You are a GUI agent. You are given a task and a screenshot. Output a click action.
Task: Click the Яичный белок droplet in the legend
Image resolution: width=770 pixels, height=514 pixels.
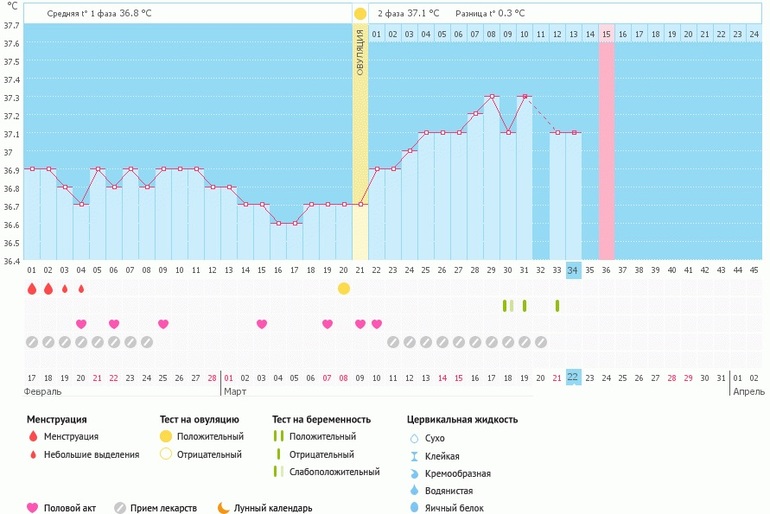coord(415,508)
